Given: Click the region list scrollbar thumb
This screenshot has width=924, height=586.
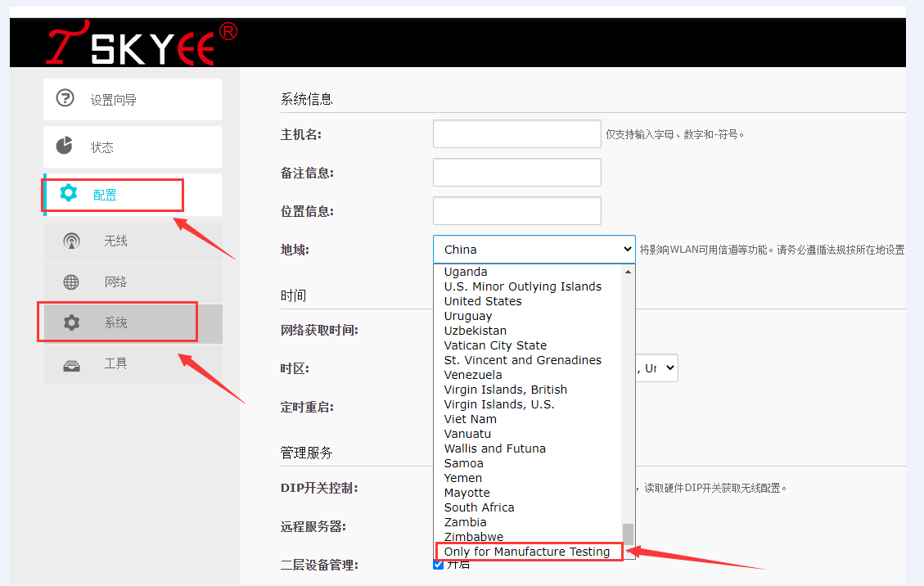Looking at the screenshot, I should pyautogui.click(x=629, y=534).
